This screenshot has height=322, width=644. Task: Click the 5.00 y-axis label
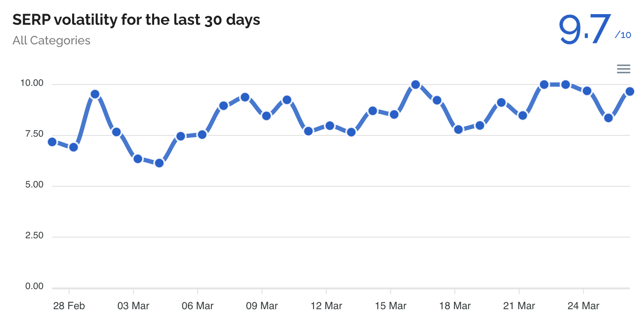click(34, 185)
